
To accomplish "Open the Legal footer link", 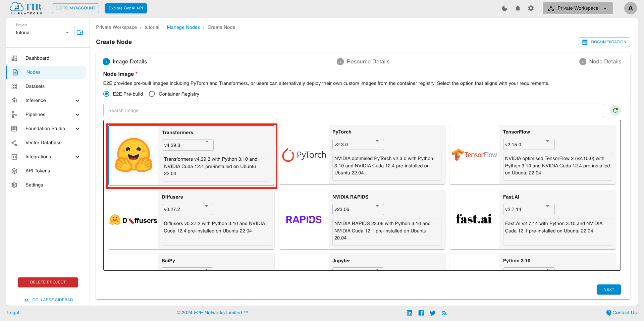I will 13,313.
